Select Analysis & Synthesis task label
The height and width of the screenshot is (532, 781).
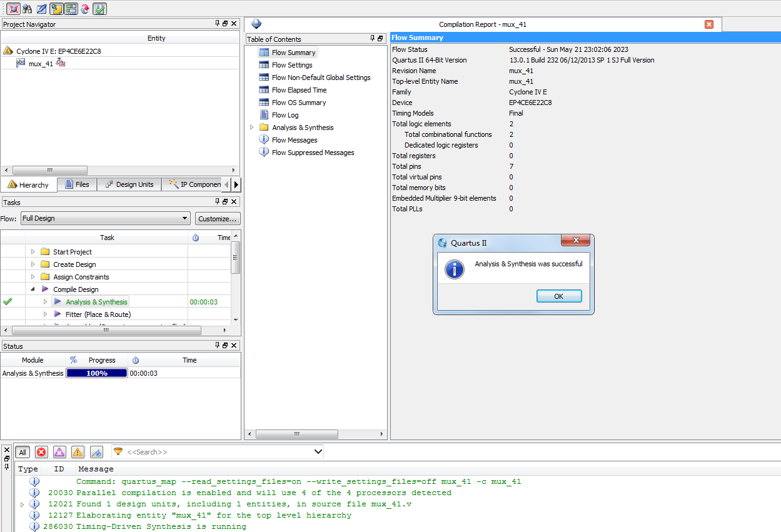coord(96,302)
